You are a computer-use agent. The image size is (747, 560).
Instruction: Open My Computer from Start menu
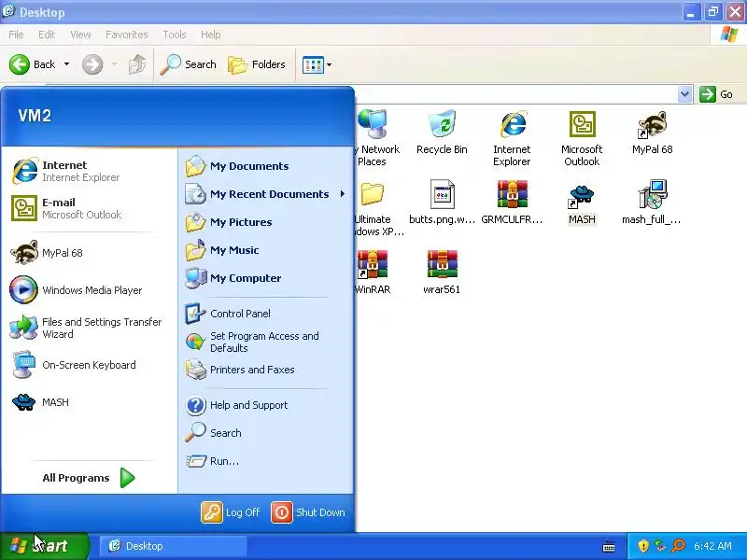[266, 278]
